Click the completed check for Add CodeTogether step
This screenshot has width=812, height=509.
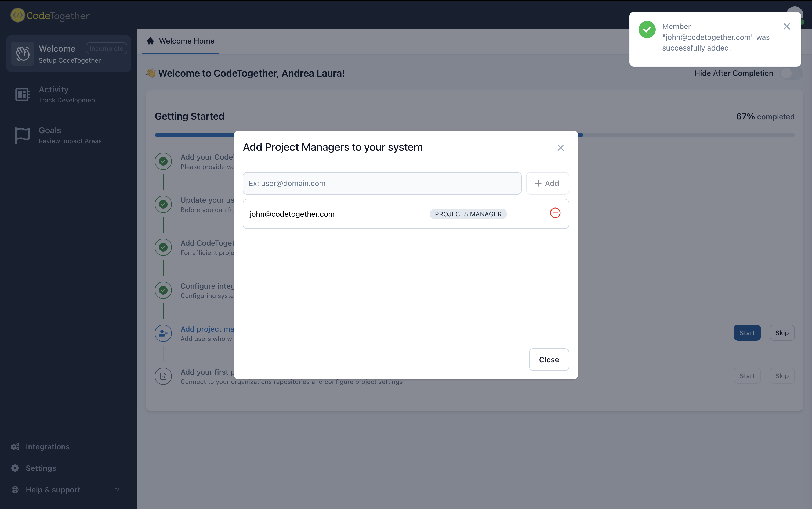click(x=163, y=247)
